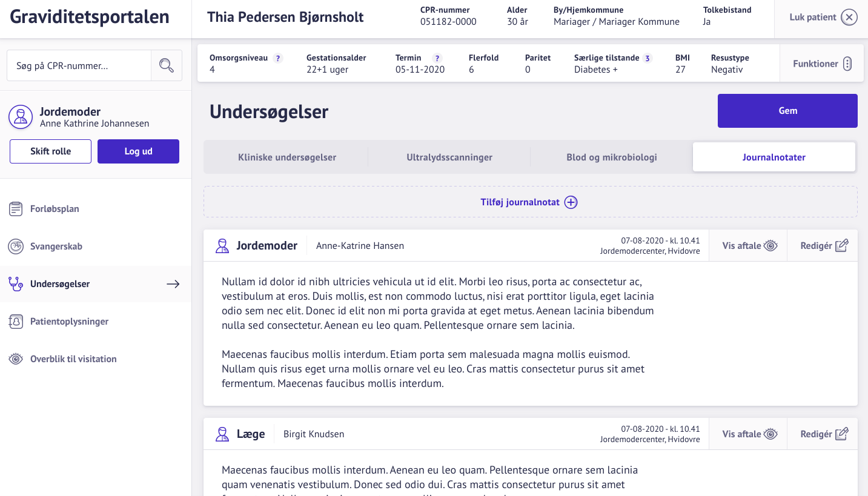Expand Særlige tilstande count badge
Viewport: 868px width, 496px height.
point(648,58)
